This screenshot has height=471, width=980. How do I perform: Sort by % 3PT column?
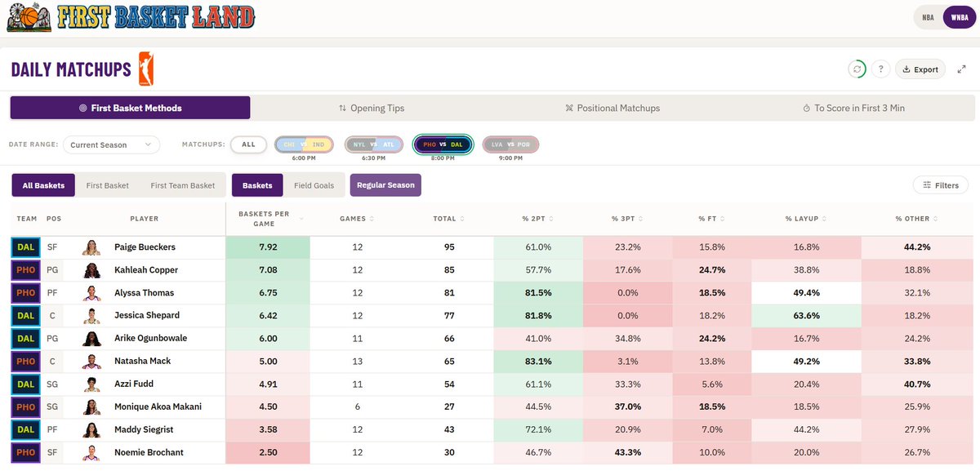click(627, 219)
